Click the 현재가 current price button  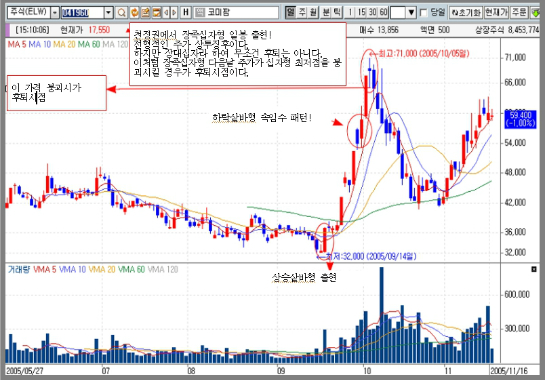point(496,13)
